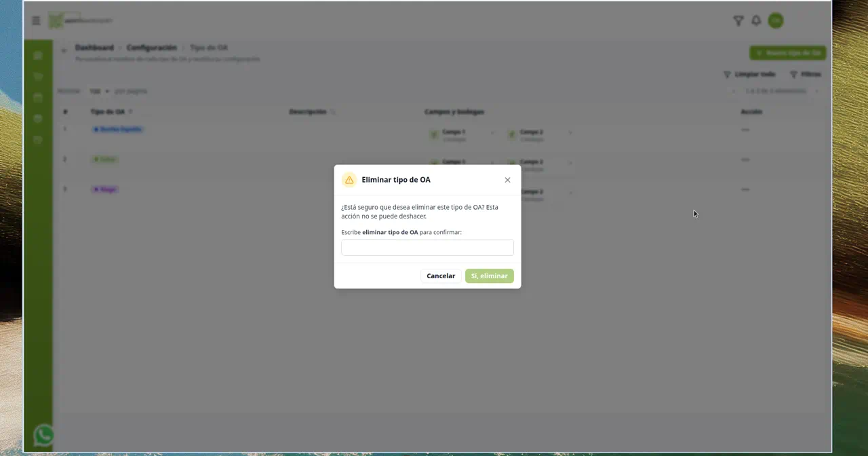868x456 pixels.
Task: Open the green user avatar menu
Action: (x=776, y=21)
